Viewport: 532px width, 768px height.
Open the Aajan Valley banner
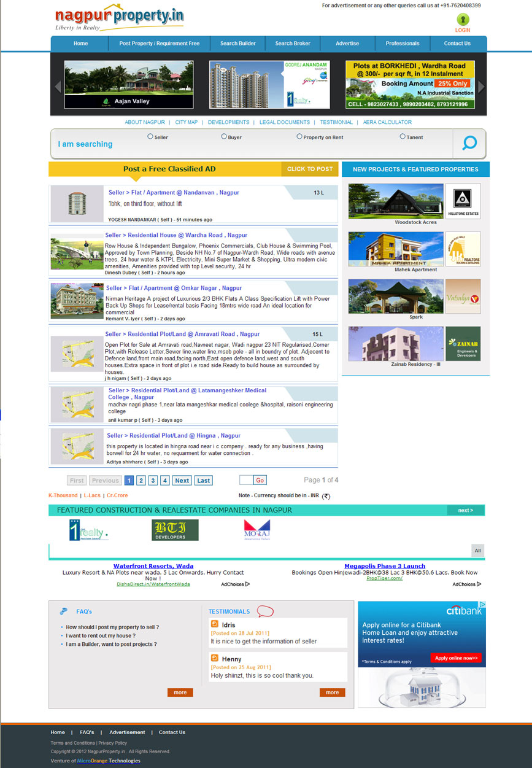tap(129, 85)
